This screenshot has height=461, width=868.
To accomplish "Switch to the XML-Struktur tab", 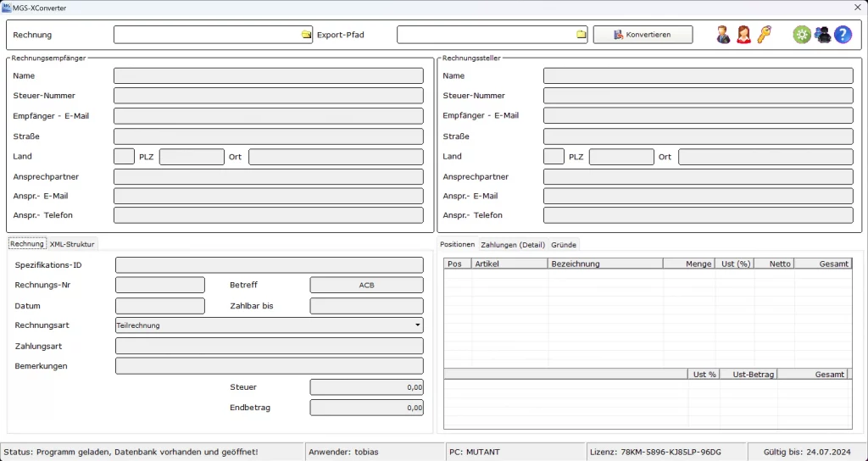I will coord(72,244).
